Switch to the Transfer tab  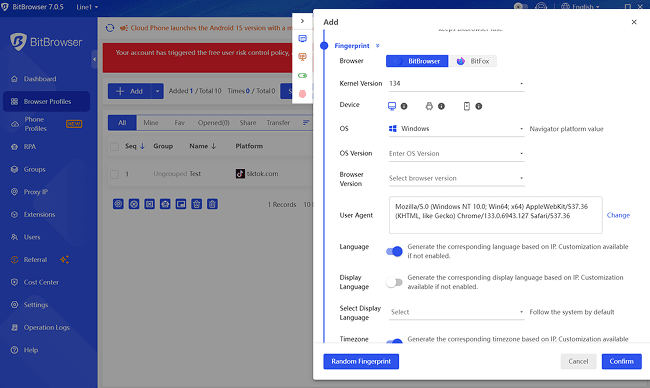[x=278, y=123]
